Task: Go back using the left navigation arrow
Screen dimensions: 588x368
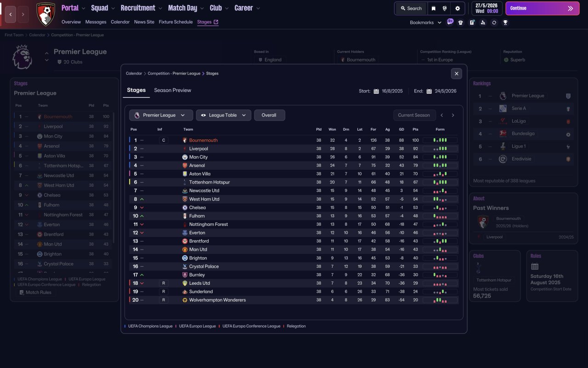Action: click(10, 14)
